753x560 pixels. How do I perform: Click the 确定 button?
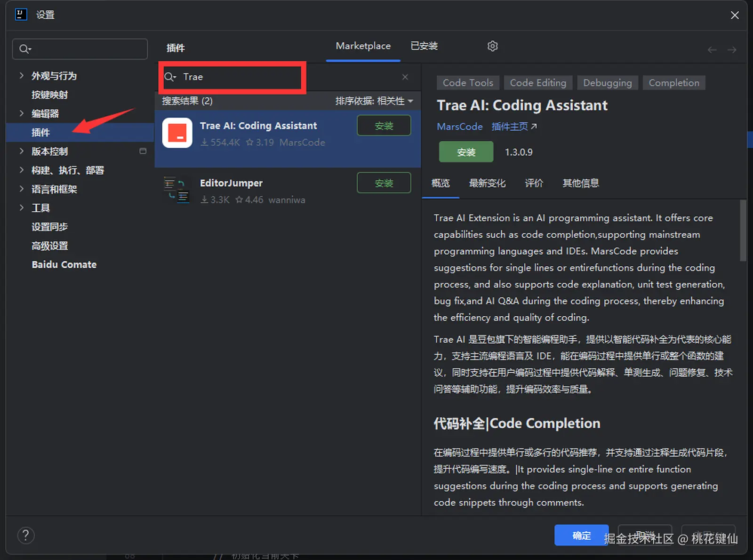coord(581,535)
